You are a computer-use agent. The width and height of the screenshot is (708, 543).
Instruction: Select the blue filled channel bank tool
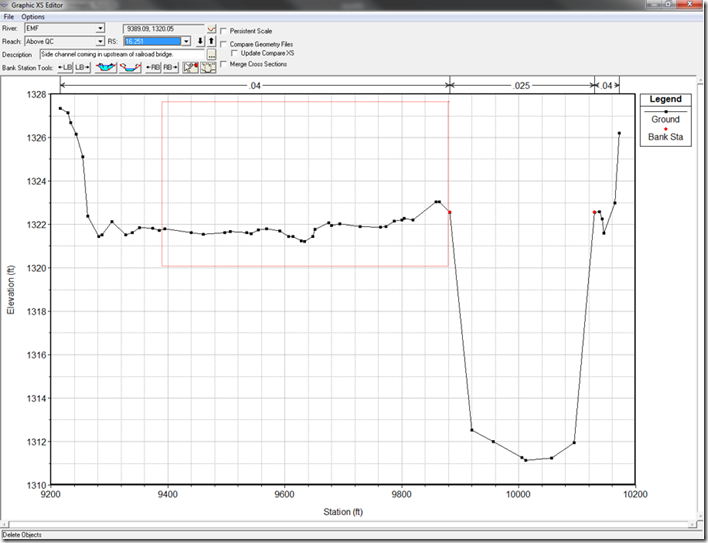pos(105,67)
